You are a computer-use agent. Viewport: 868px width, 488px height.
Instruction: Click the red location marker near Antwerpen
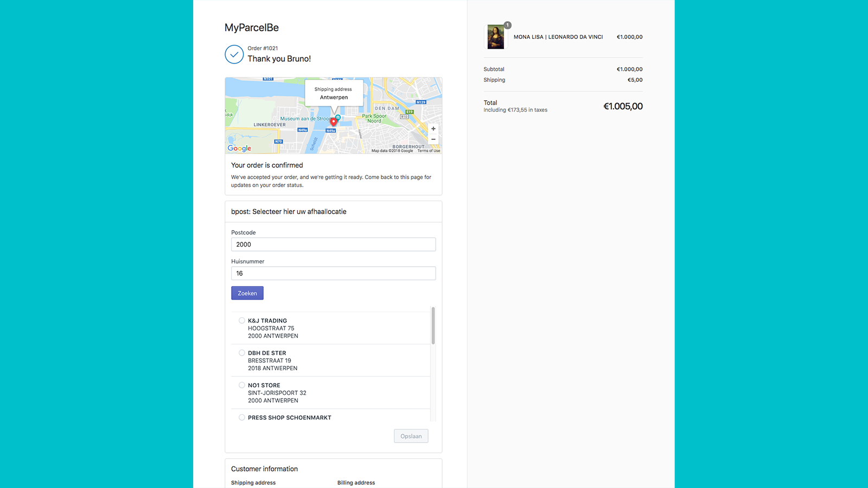[x=333, y=123]
